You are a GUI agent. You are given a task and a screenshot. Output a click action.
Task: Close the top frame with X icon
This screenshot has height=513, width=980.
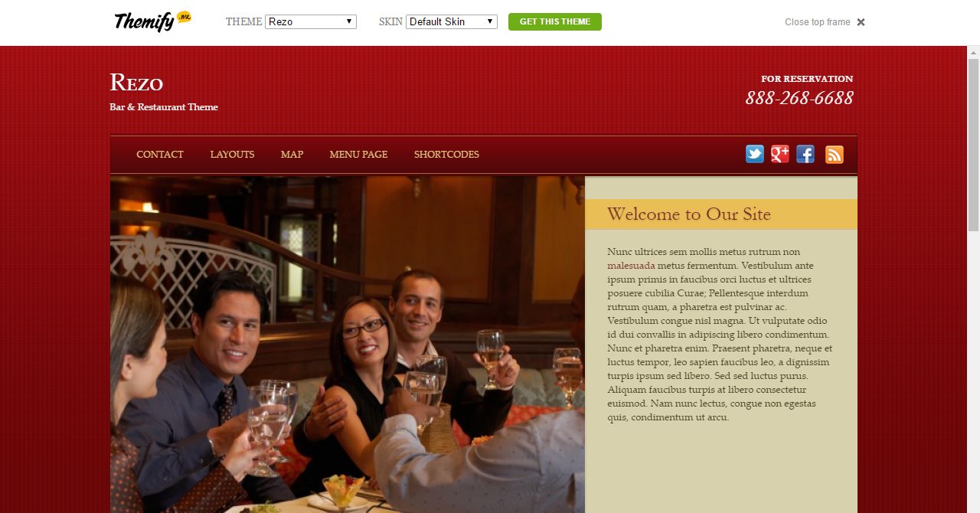(861, 22)
